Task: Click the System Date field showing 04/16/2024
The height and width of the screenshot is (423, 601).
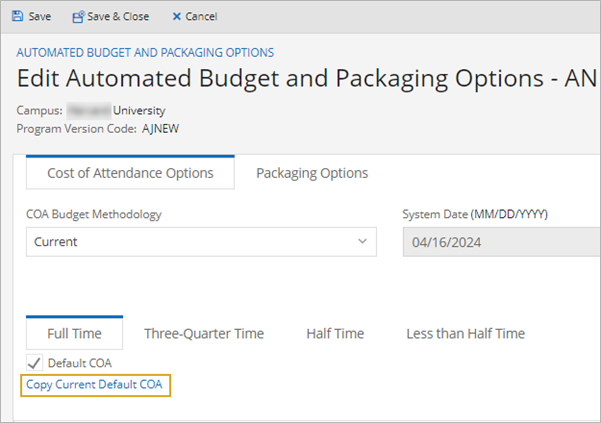Action: point(502,242)
